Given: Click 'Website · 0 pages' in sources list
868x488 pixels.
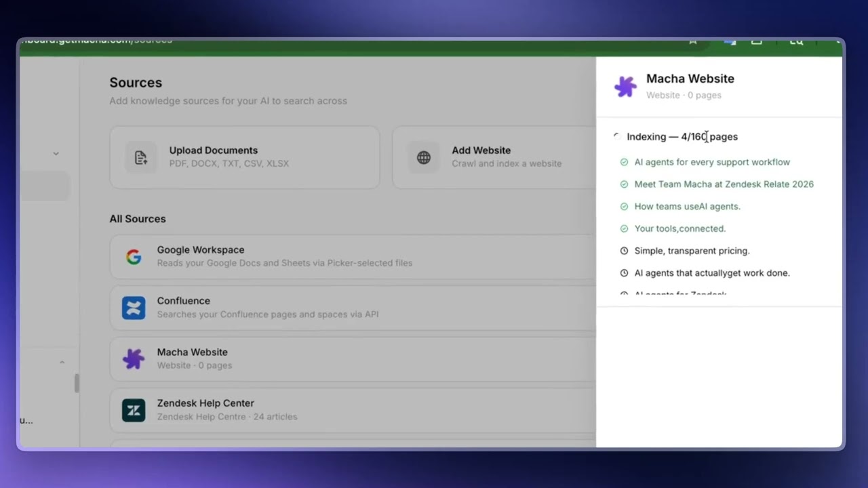Looking at the screenshot, I should pyautogui.click(x=195, y=365).
